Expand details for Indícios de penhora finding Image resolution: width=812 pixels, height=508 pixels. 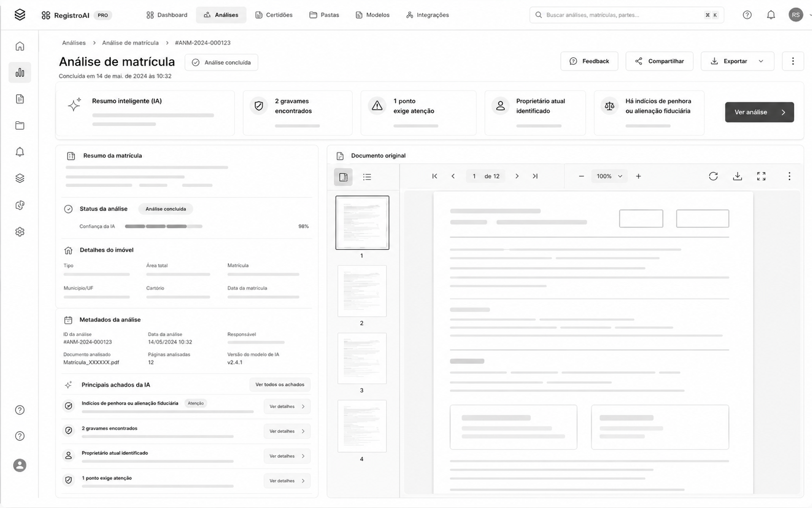[287, 407]
